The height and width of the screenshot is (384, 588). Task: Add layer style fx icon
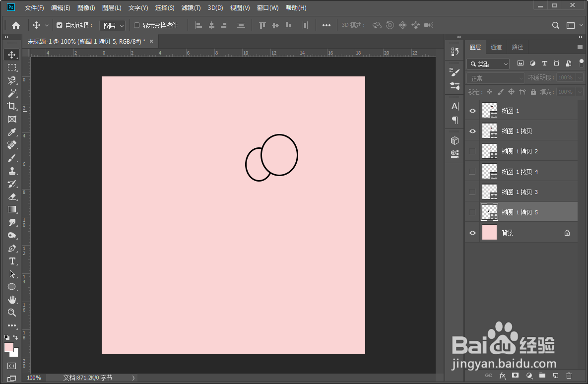503,376
